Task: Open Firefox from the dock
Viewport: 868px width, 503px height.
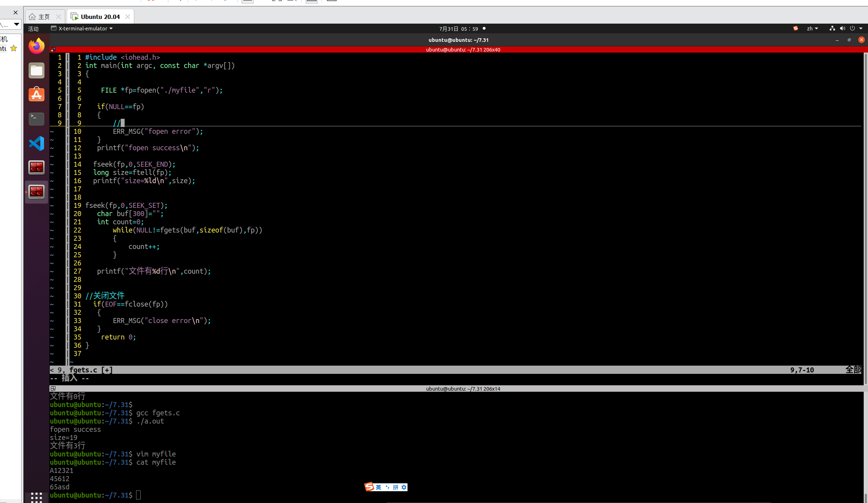Action: [37, 46]
